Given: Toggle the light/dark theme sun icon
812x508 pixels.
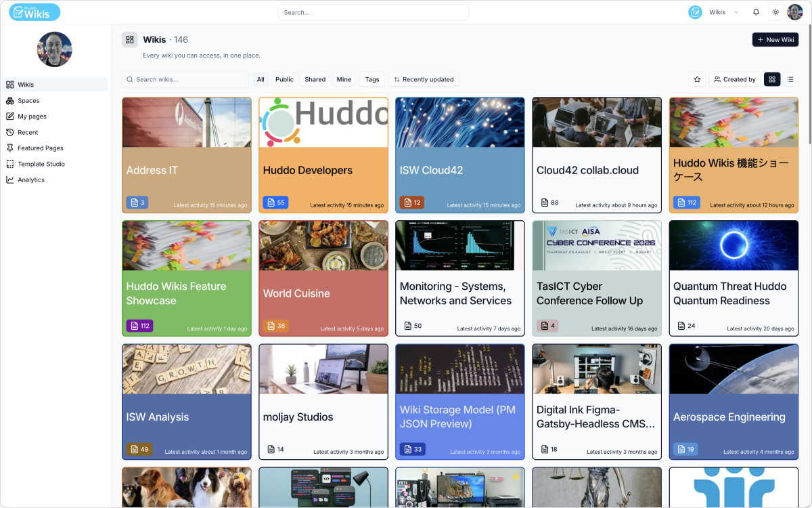Looking at the screenshot, I should (x=775, y=12).
